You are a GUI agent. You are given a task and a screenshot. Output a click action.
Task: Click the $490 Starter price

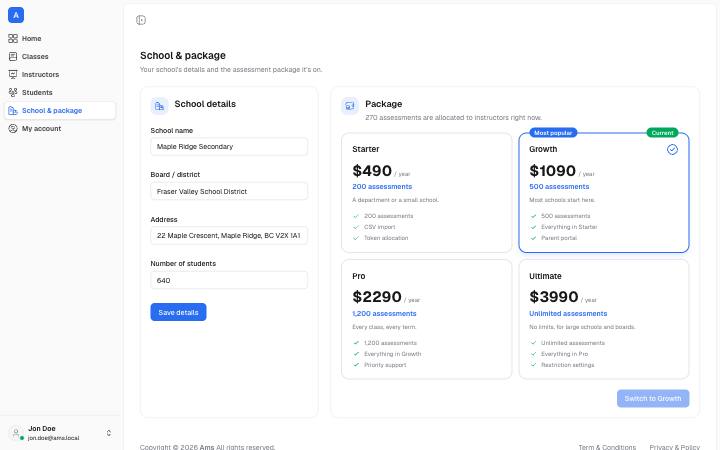372,171
